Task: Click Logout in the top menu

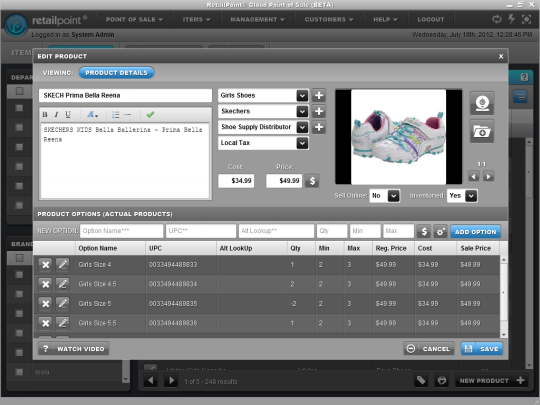Action: click(x=431, y=20)
